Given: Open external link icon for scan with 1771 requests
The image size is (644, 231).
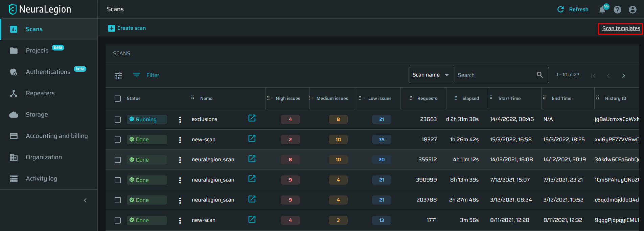Looking at the screenshot, I should 252,219.
